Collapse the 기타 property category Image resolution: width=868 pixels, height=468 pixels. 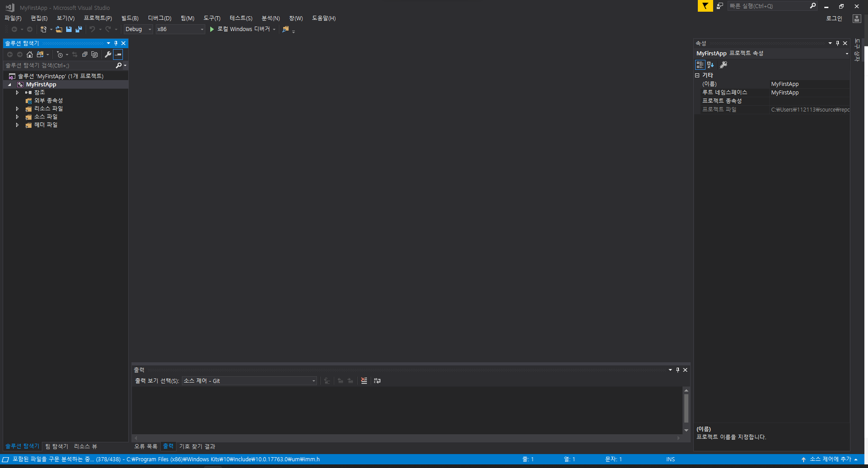pos(697,76)
